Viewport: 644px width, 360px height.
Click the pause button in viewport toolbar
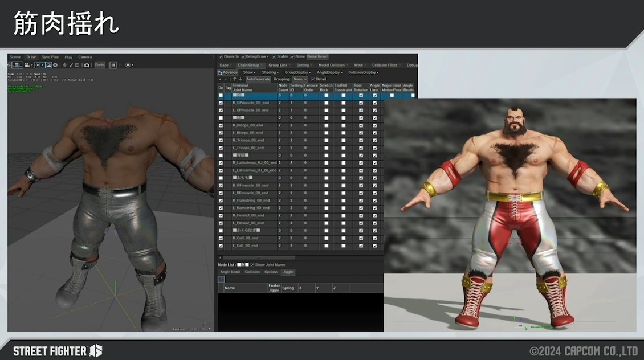coord(113,65)
